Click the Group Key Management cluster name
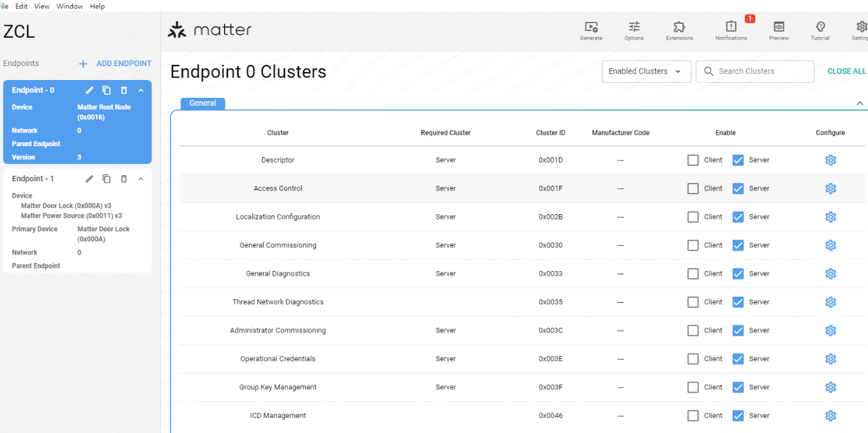This screenshot has height=433, width=868. (x=278, y=387)
